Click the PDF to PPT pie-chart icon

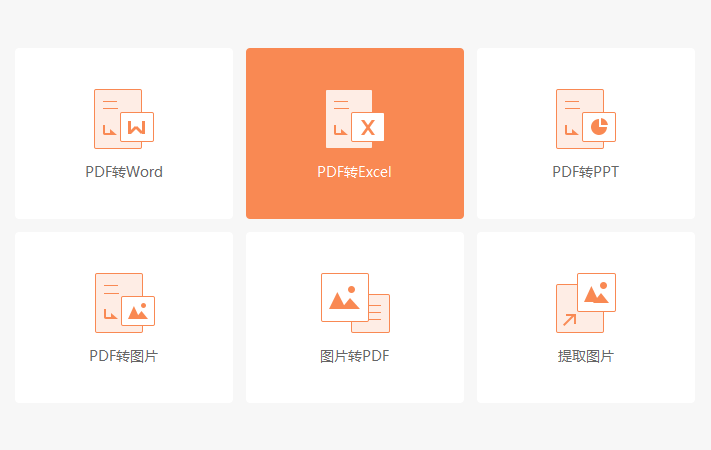pyautogui.click(x=586, y=119)
